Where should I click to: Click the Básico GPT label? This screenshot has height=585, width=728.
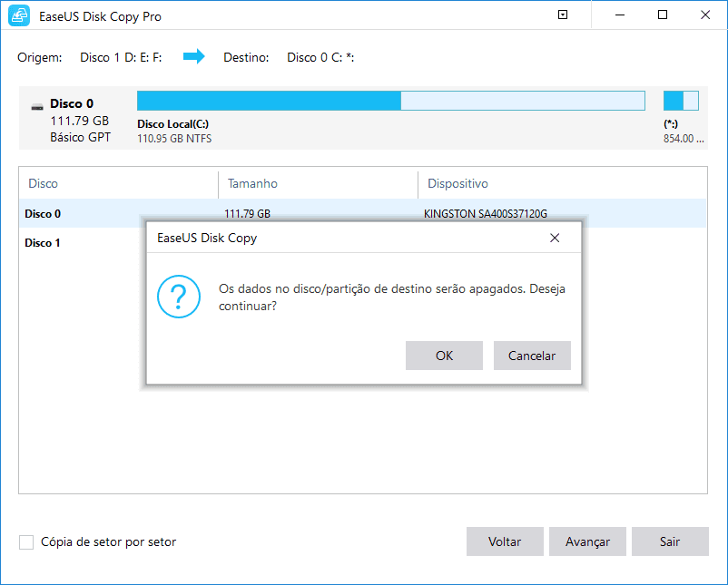pos(80,137)
